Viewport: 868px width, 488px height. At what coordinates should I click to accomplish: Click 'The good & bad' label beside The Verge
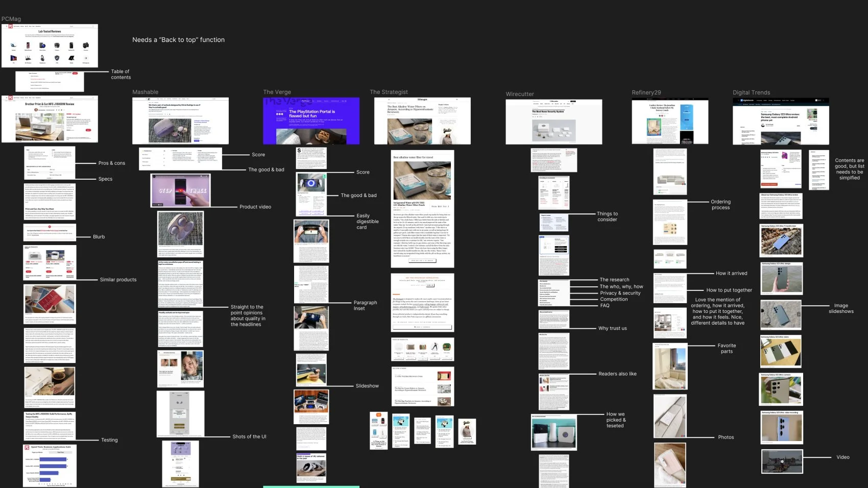[359, 196]
